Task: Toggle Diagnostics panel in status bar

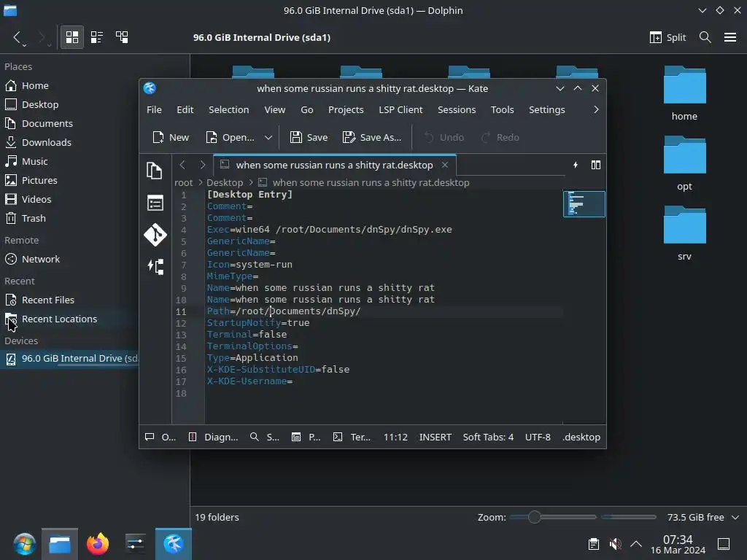Action: click(x=213, y=437)
